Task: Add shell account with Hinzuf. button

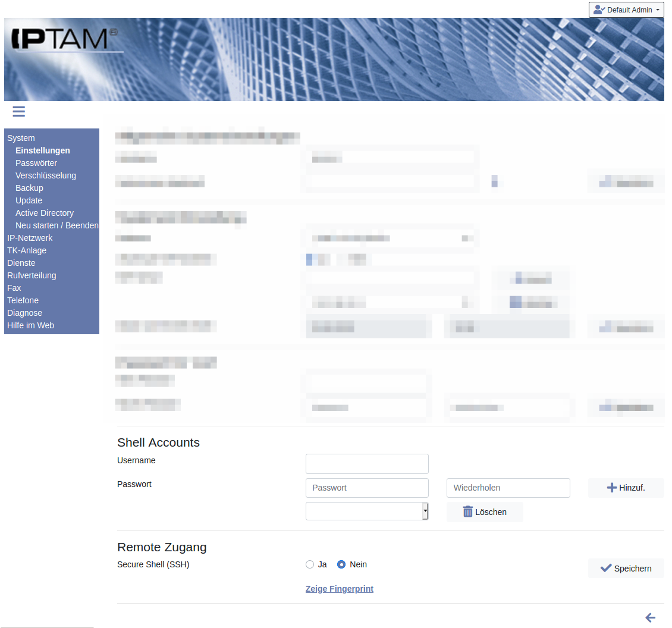Action: coord(626,488)
